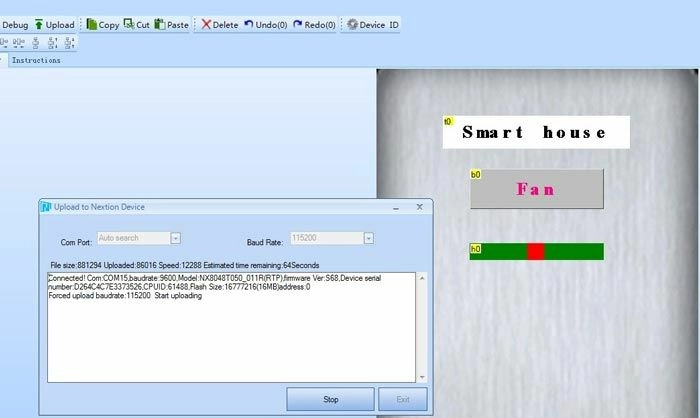Image resolution: width=700 pixels, height=418 pixels.
Task: Redo the last undone action
Action: click(314, 23)
